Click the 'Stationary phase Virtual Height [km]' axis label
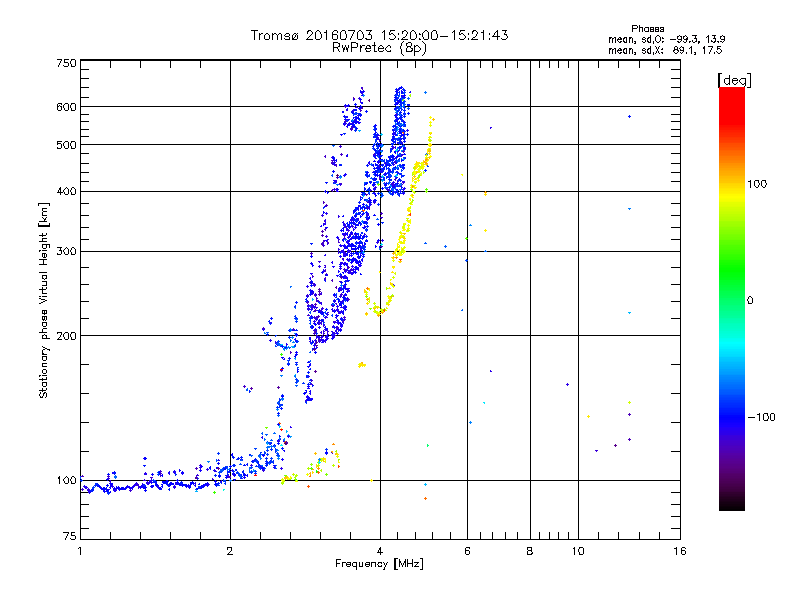Viewport: 800px width, 600px height. (44, 300)
